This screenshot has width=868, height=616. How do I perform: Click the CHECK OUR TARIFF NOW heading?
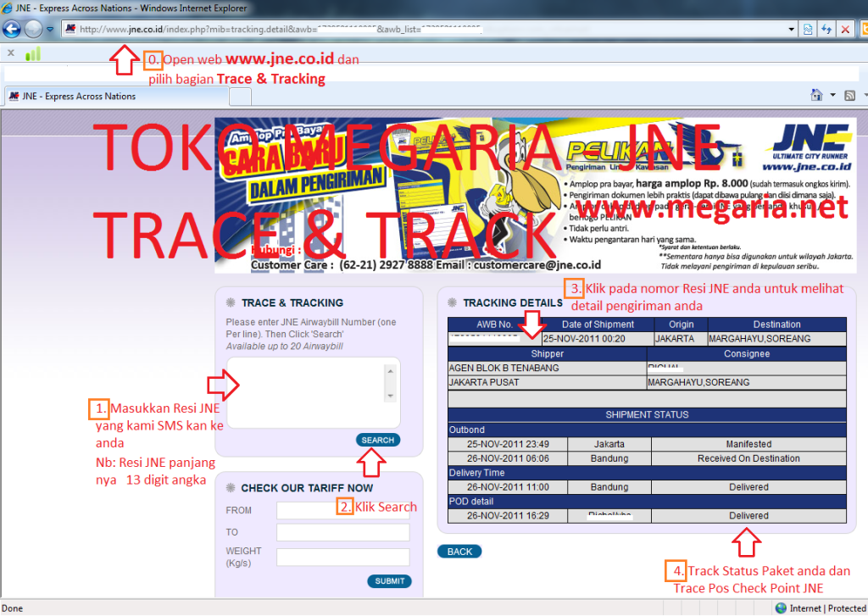307,488
